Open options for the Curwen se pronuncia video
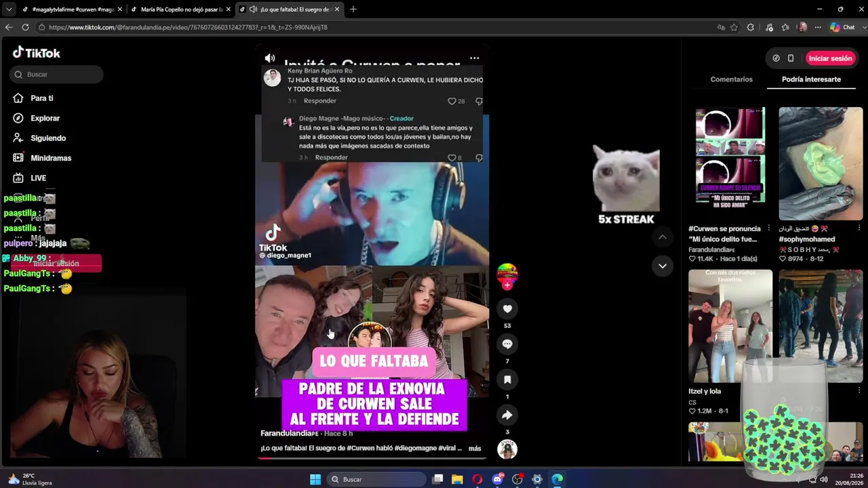Image resolution: width=868 pixels, height=488 pixels. 768,228
